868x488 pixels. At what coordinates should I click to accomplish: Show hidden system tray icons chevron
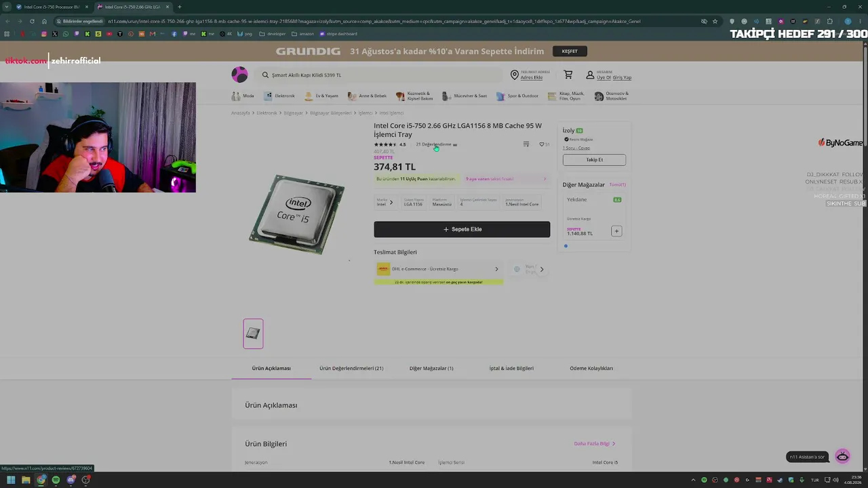(x=693, y=480)
